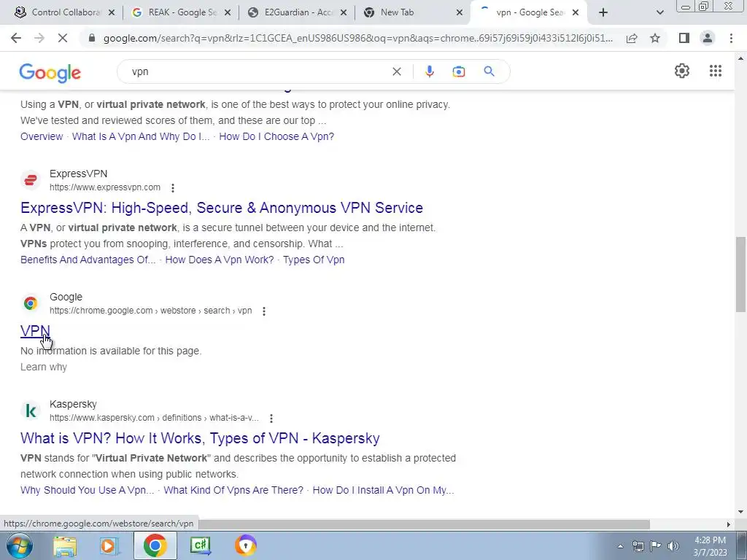Follow the Overview sitelink

click(42, 136)
